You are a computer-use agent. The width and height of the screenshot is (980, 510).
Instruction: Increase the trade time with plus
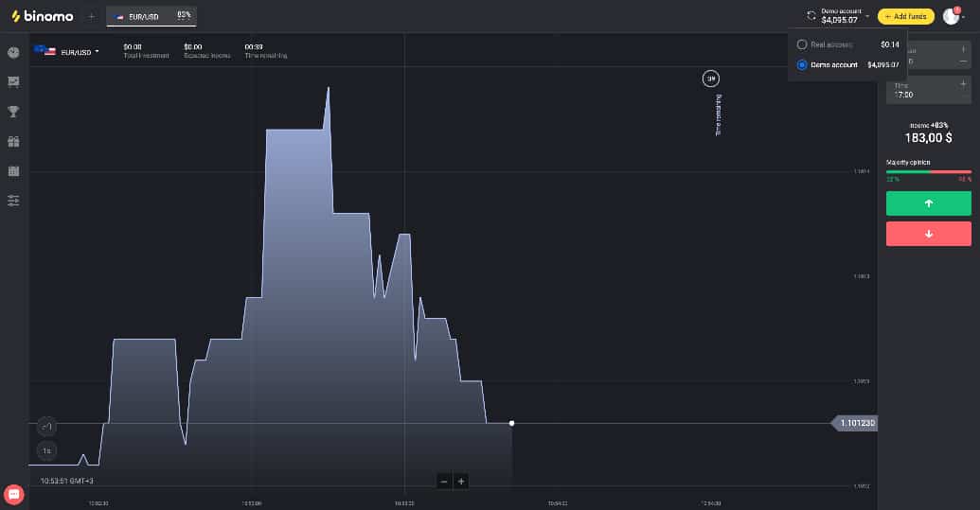point(963,83)
